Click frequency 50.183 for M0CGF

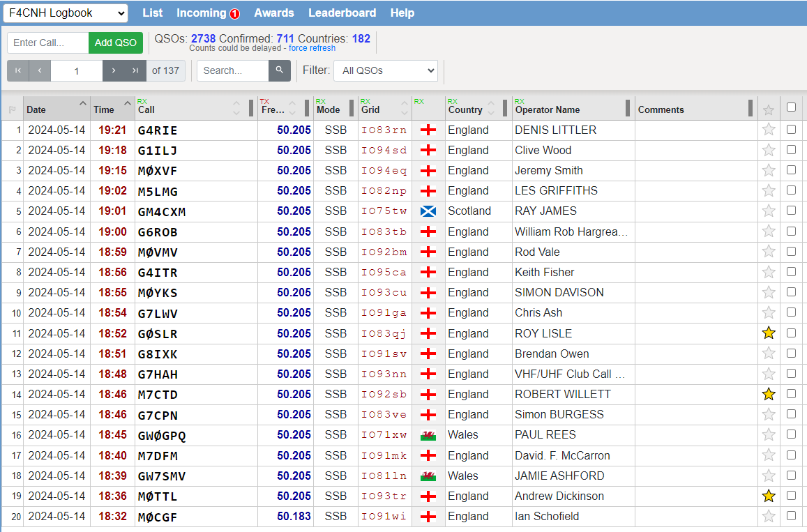294,516
